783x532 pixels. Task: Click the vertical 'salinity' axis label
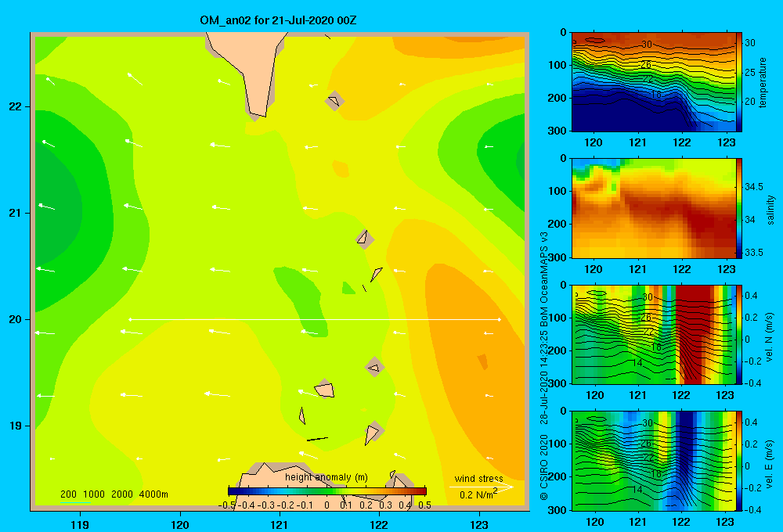pyautogui.click(x=770, y=210)
